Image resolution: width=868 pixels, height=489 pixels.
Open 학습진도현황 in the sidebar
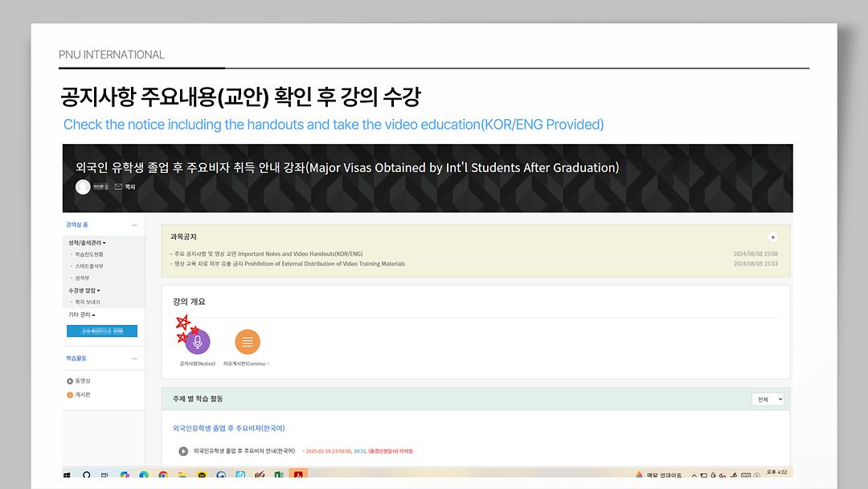[88, 254]
